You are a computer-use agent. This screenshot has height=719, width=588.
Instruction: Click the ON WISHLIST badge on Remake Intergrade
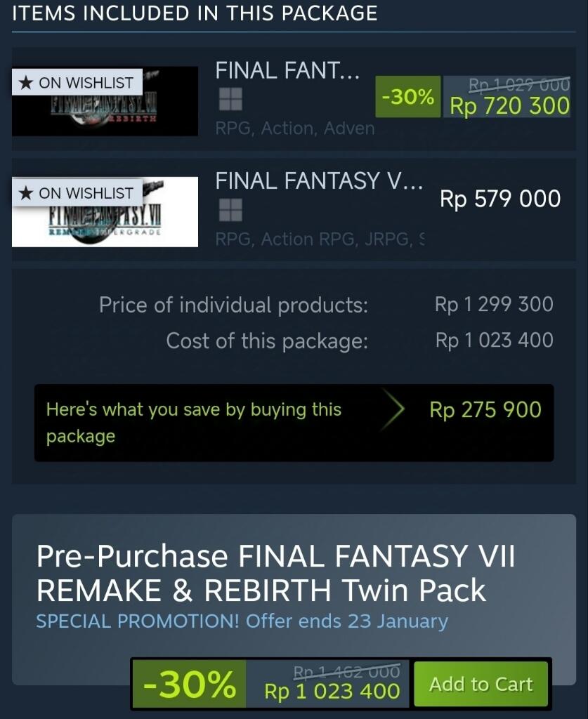pos(77,193)
